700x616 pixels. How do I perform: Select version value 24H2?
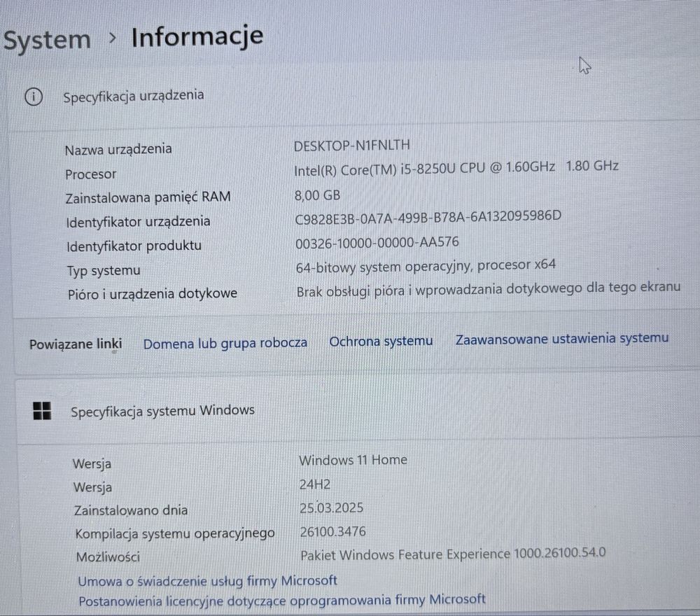click(315, 484)
